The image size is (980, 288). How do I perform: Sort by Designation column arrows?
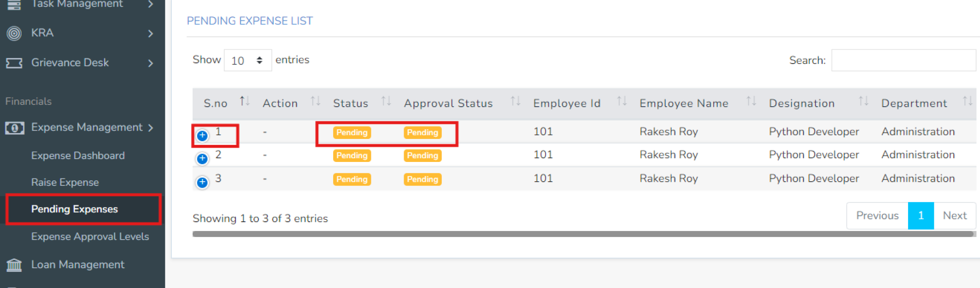tap(863, 101)
